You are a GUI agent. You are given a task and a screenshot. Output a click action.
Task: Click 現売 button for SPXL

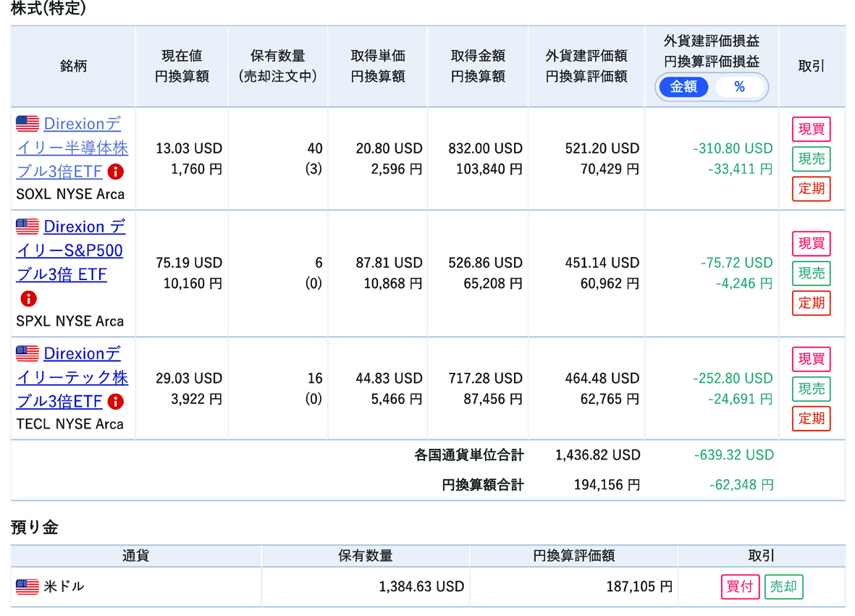(812, 273)
